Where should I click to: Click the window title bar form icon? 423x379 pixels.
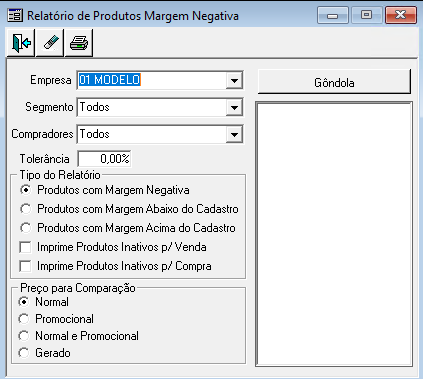(x=15, y=15)
